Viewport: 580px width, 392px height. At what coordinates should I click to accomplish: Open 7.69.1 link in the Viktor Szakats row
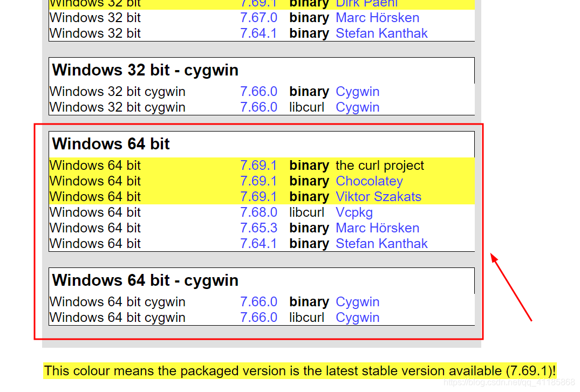258,196
